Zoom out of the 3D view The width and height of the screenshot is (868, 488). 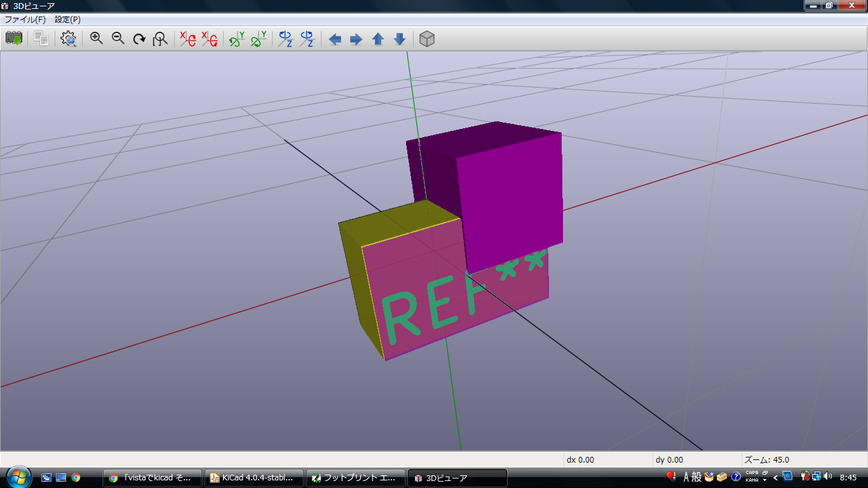[118, 39]
